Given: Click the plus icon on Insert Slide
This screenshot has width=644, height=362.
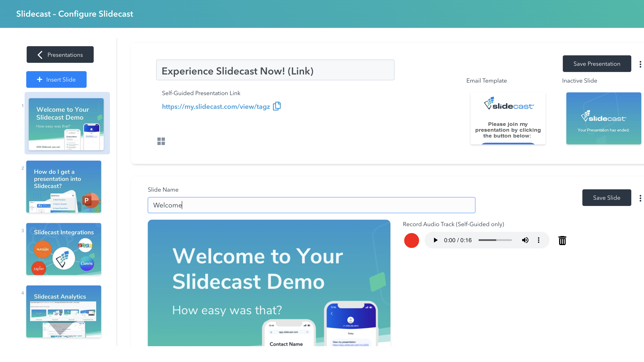Looking at the screenshot, I should [40, 79].
